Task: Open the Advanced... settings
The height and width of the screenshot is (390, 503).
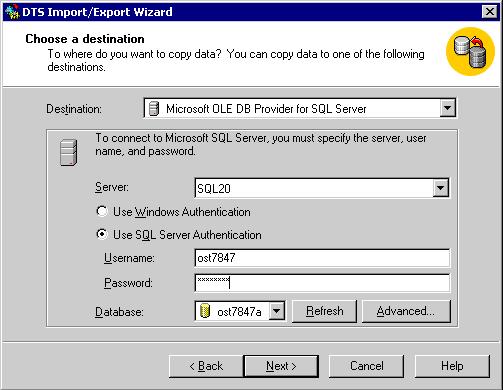Action: coord(406,311)
